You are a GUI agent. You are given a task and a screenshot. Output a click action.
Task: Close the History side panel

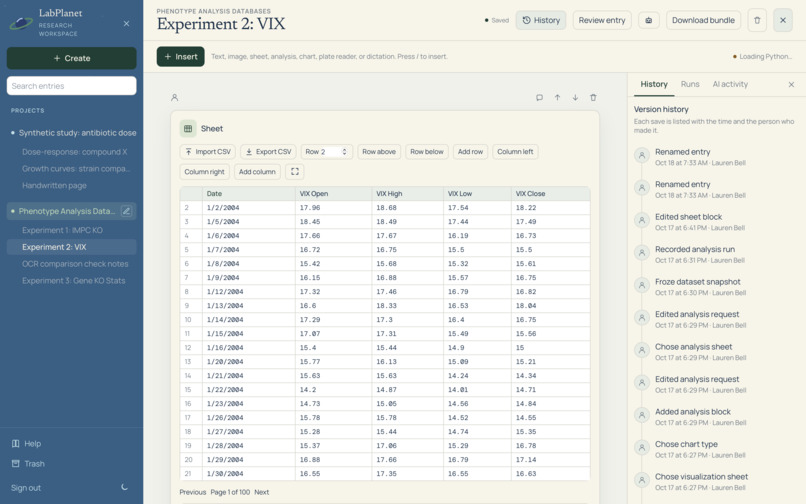point(791,84)
